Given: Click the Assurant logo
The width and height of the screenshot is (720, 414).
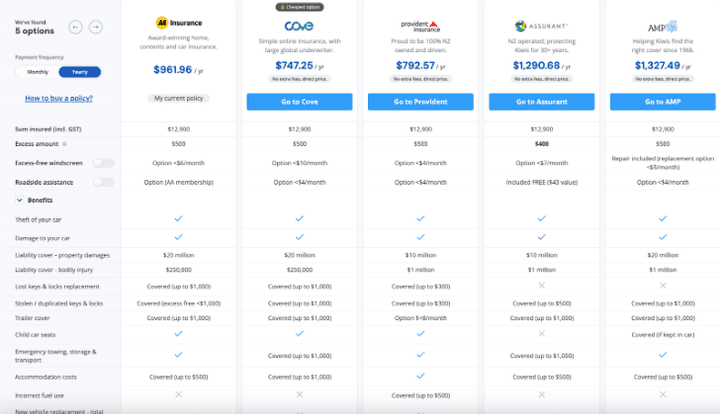Looking at the screenshot, I should [x=541, y=26].
